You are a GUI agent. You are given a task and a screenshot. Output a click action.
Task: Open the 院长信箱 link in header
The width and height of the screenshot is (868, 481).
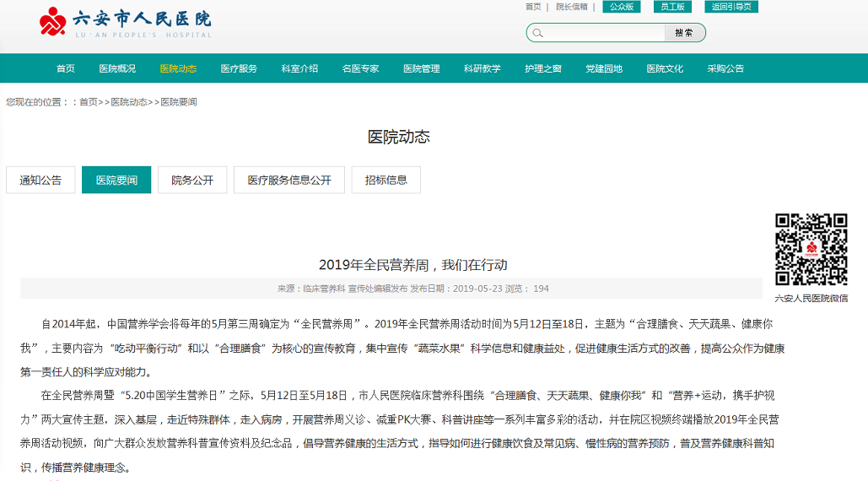pyautogui.click(x=572, y=7)
